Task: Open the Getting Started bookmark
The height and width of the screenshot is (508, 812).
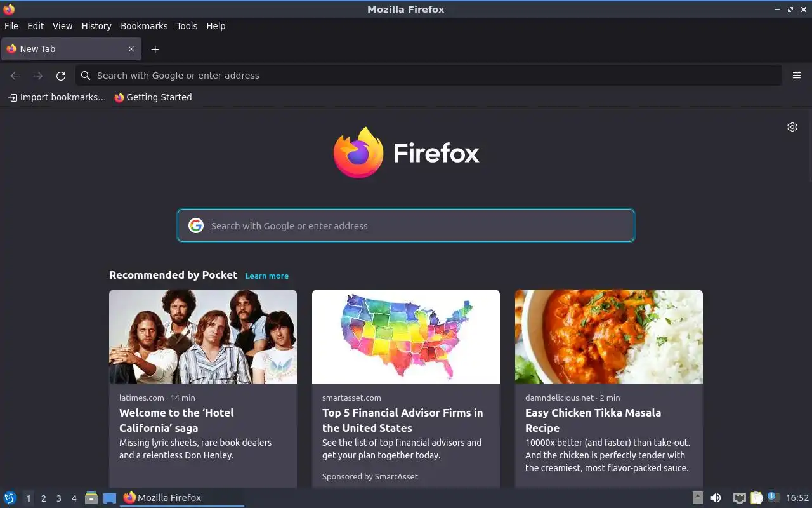Action: 153,97
